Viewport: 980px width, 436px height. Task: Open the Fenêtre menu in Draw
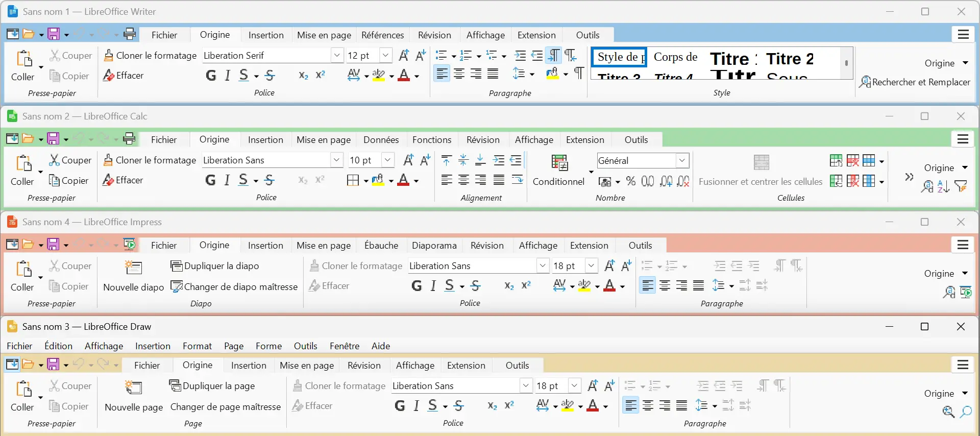tap(345, 346)
